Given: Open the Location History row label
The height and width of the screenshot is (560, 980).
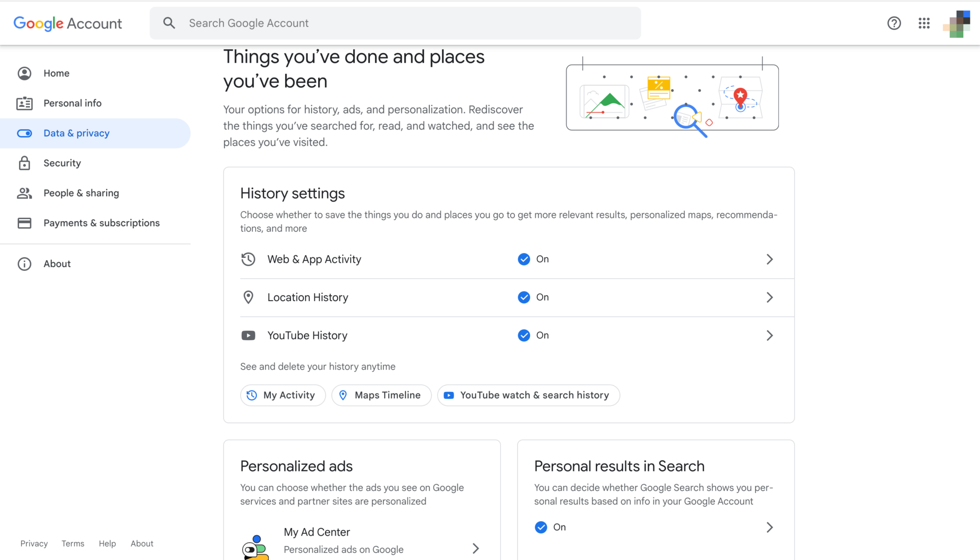Looking at the screenshot, I should click(308, 297).
